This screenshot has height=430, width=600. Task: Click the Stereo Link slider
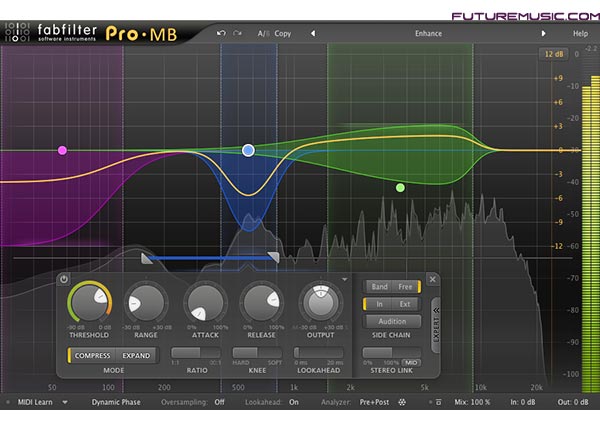(x=391, y=352)
